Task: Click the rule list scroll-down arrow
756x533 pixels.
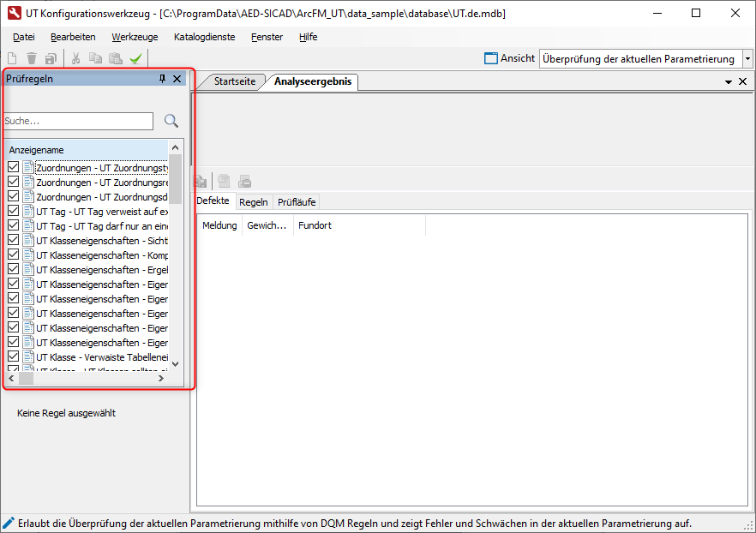Action: [x=175, y=364]
